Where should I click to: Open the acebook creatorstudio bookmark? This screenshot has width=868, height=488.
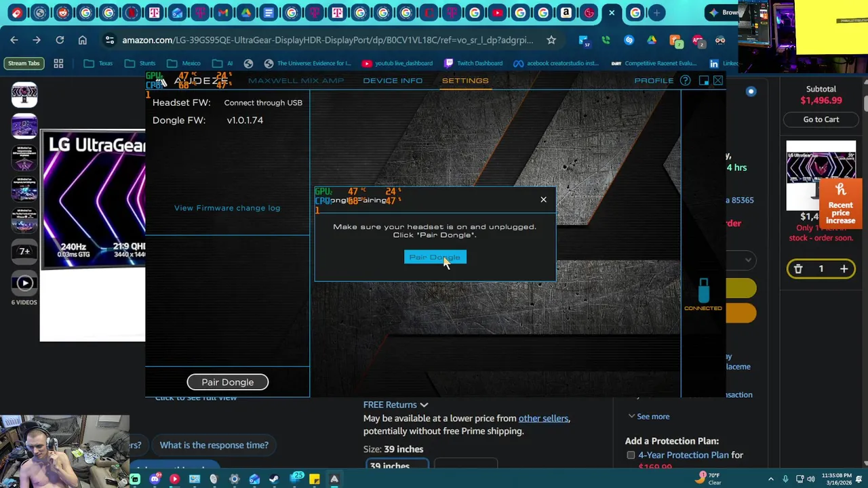click(x=557, y=63)
